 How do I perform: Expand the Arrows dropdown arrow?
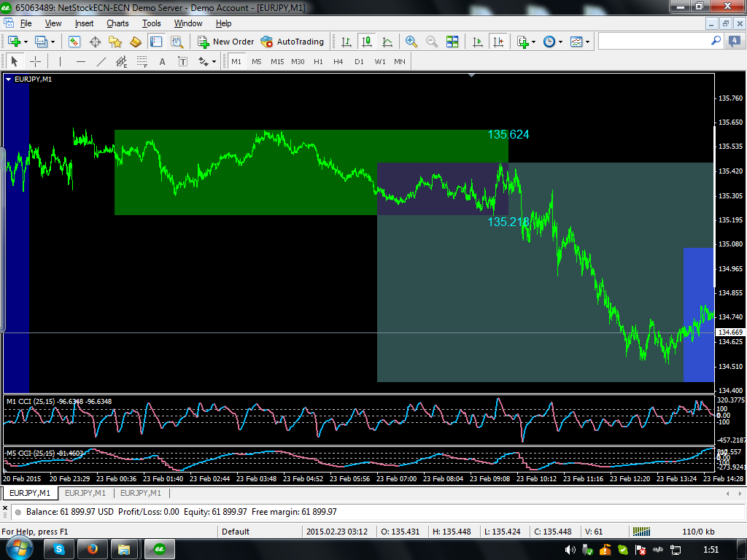pos(214,61)
